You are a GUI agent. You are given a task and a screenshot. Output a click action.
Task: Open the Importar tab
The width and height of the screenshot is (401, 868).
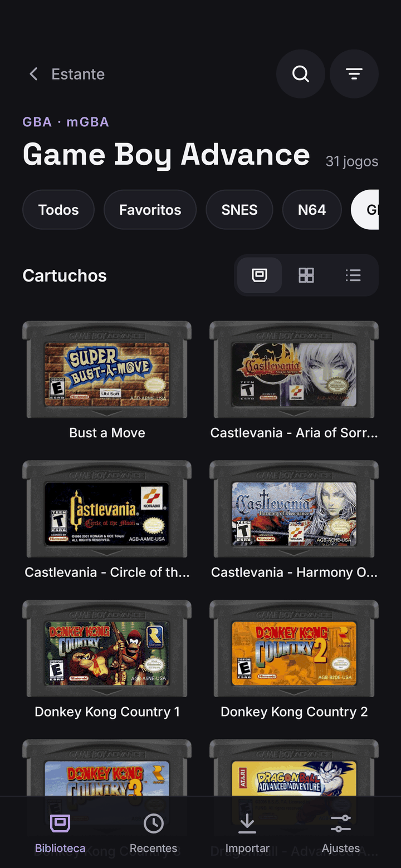coord(247,834)
